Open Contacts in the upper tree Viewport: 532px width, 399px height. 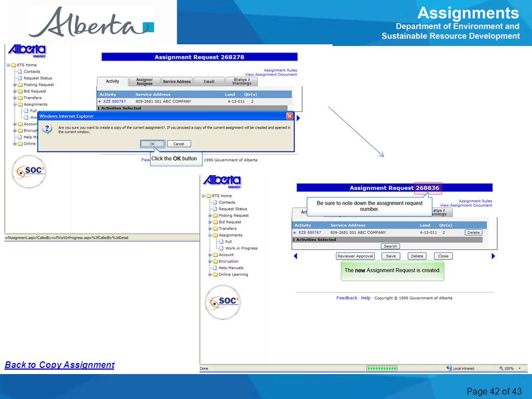tap(32, 71)
